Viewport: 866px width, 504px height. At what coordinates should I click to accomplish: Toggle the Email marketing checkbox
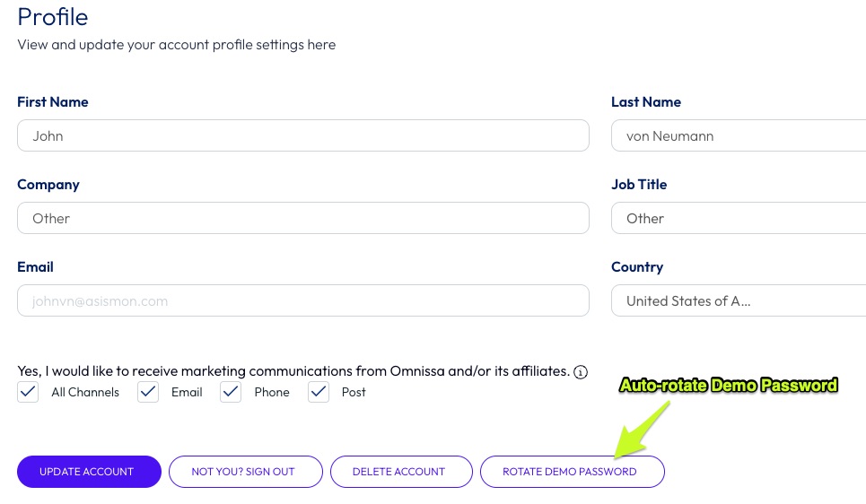coord(148,392)
